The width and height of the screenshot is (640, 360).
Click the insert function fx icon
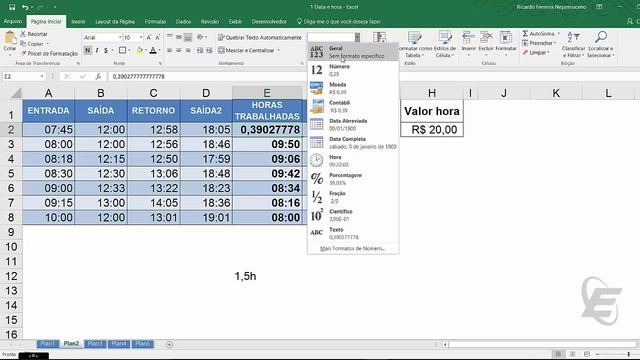click(x=98, y=76)
